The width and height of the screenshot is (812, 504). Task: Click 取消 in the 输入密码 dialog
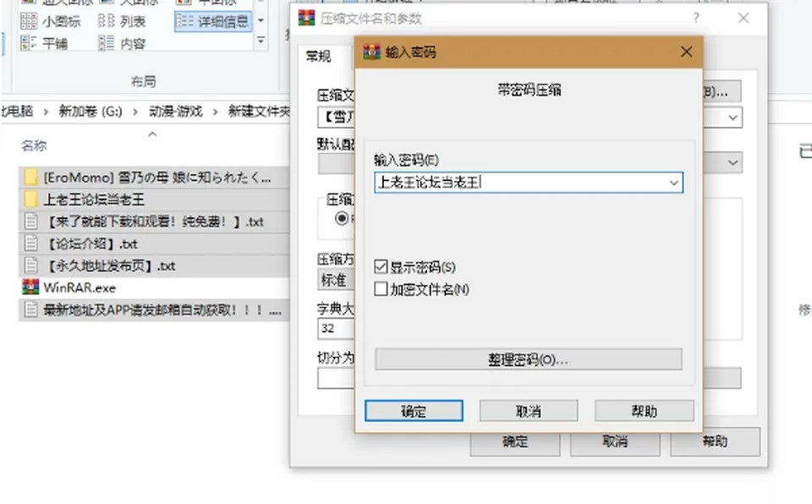coord(528,411)
